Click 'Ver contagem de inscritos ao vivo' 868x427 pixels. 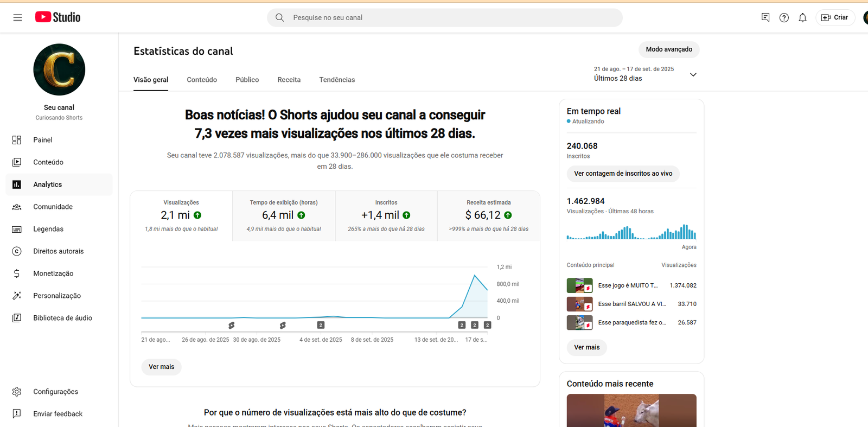[x=623, y=174]
